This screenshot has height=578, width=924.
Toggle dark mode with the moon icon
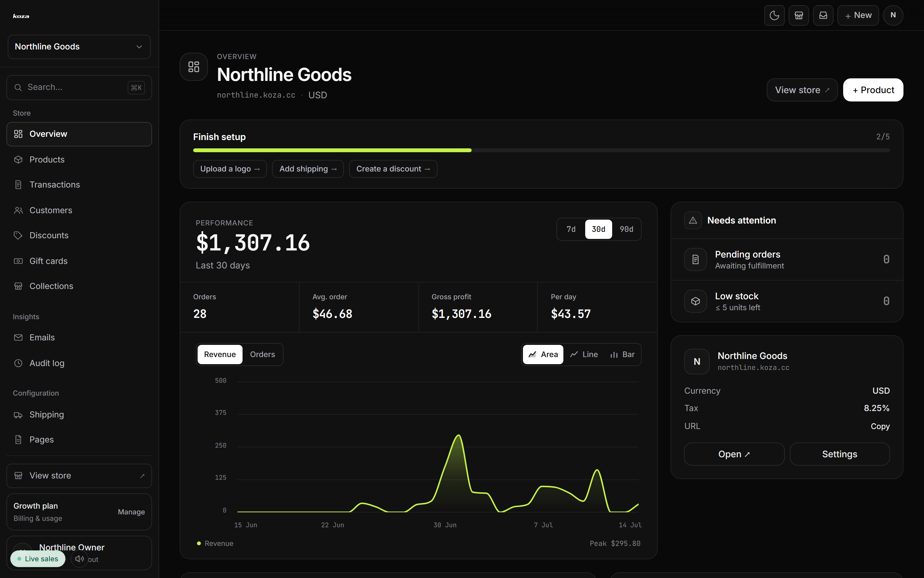774,15
